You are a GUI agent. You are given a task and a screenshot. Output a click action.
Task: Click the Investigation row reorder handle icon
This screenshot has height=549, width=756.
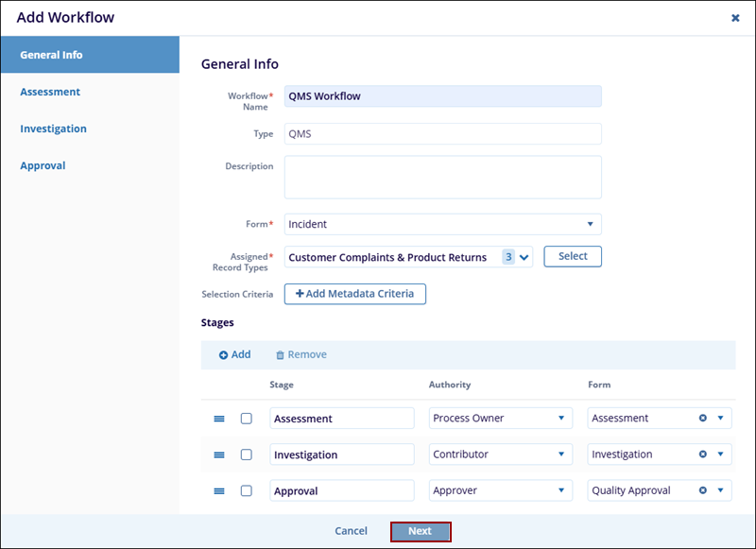click(219, 455)
